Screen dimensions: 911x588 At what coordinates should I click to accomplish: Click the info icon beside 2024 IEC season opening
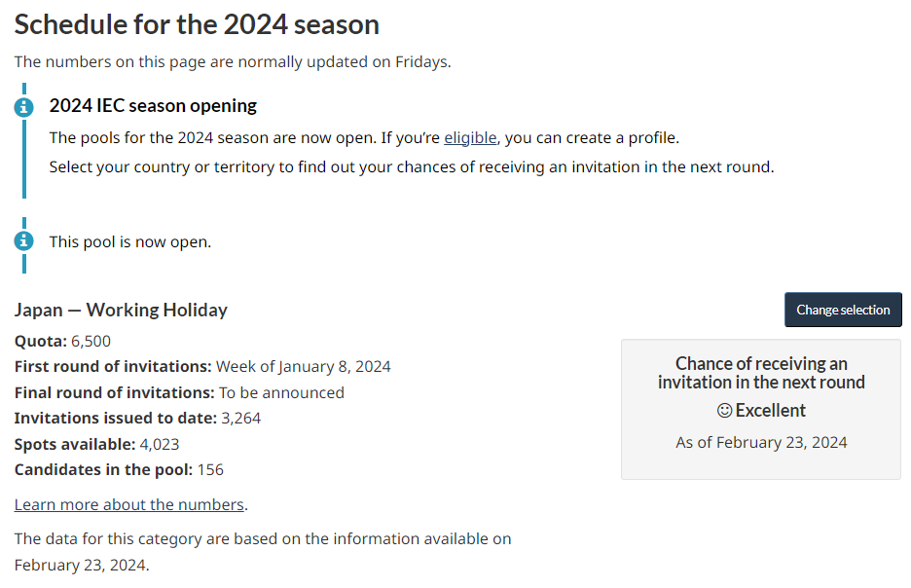click(x=24, y=108)
